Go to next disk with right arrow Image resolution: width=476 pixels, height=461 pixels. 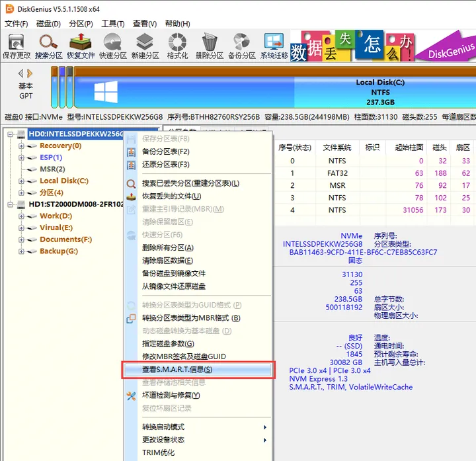(30, 73)
